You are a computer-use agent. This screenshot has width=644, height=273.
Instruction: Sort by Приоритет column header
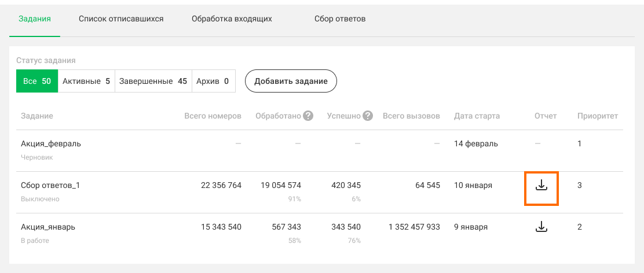(598, 116)
